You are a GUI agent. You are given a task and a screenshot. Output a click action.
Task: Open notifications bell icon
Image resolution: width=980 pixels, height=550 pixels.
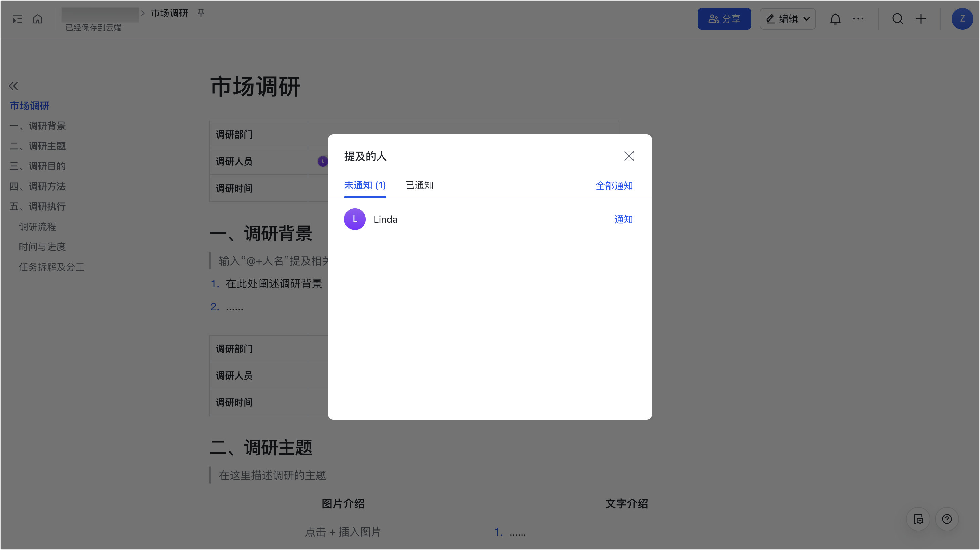[x=835, y=18]
